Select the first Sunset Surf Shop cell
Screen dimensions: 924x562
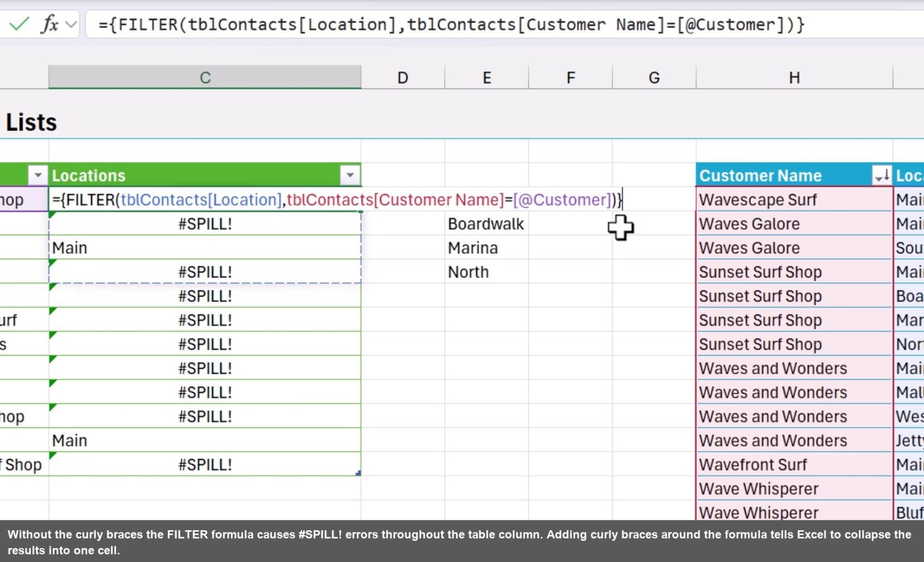coord(794,272)
